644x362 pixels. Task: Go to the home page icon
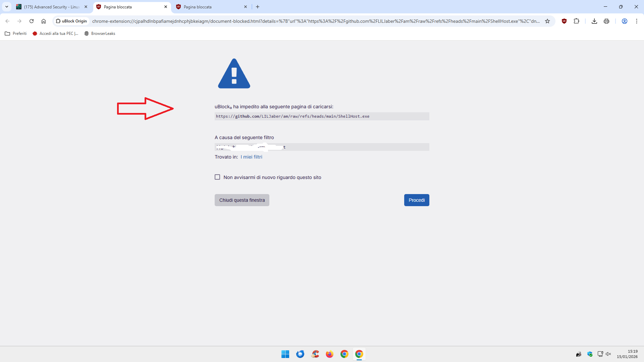44,21
